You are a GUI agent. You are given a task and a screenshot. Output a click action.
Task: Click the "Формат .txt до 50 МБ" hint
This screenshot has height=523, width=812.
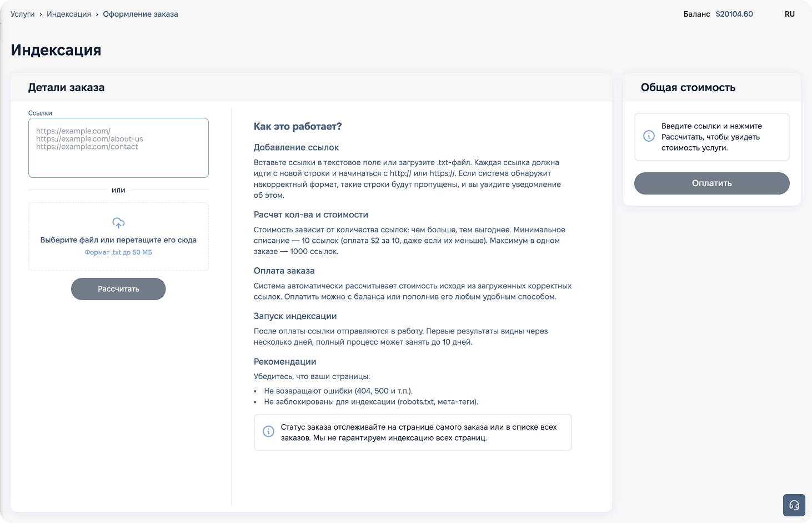pyautogui.click(x=118, y=252)
